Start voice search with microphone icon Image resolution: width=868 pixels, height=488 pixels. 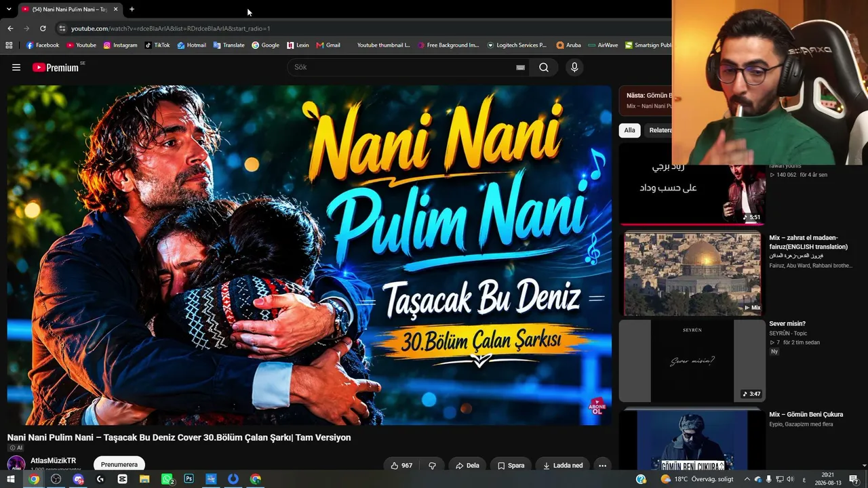point(574,67)
